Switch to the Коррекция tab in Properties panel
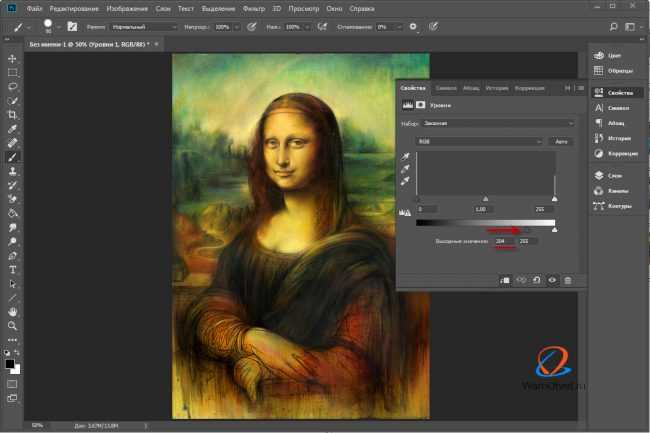The height and width of the screenshot is (433, 650). coord(529,88)
